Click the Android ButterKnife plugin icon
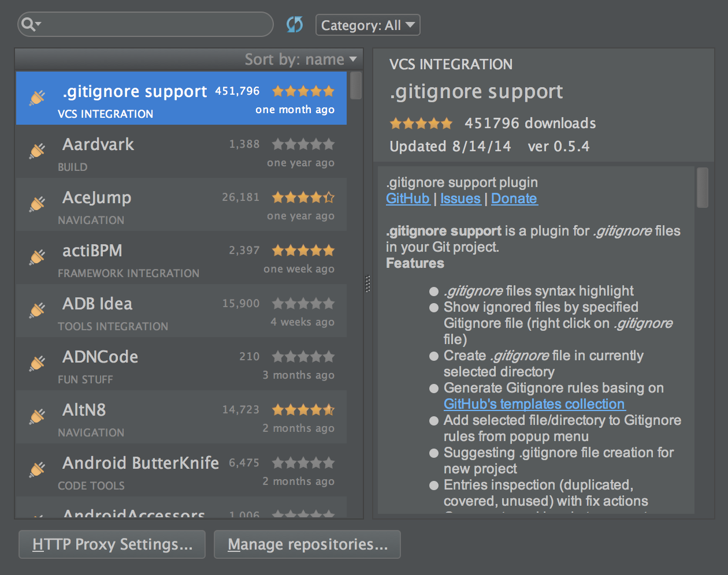Screen dimensions: 728x575 38,469
